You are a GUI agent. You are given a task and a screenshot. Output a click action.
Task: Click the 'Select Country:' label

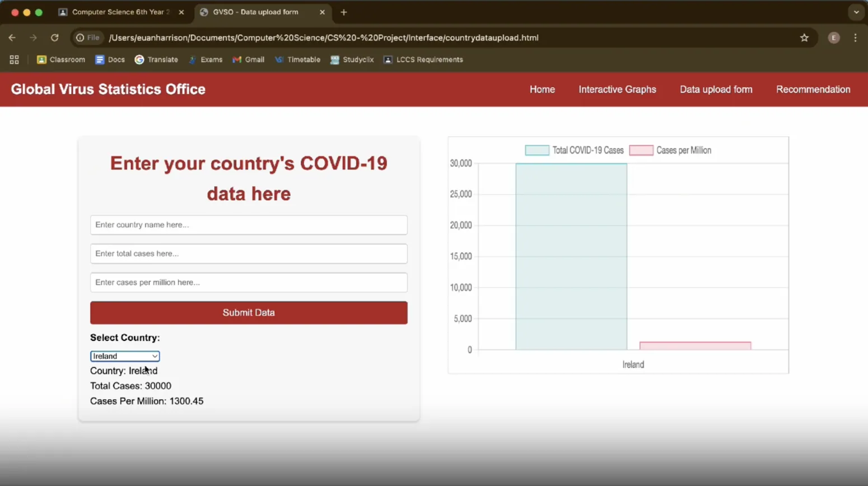click(x=125, y=337)
